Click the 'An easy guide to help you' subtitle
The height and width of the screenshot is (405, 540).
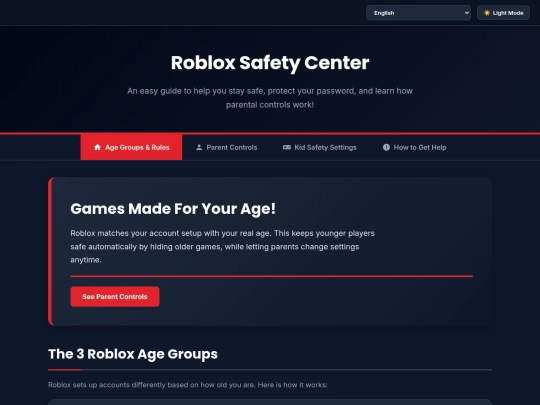point(270,98)
